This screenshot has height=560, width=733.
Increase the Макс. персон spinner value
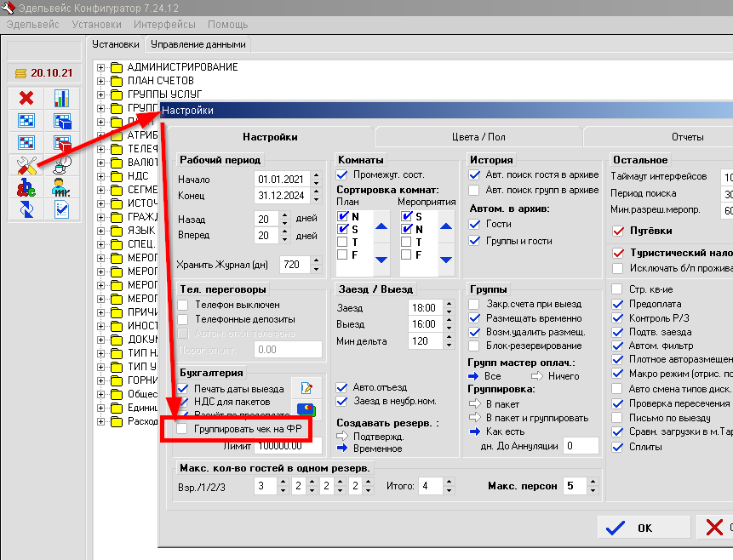click(593, 482)
